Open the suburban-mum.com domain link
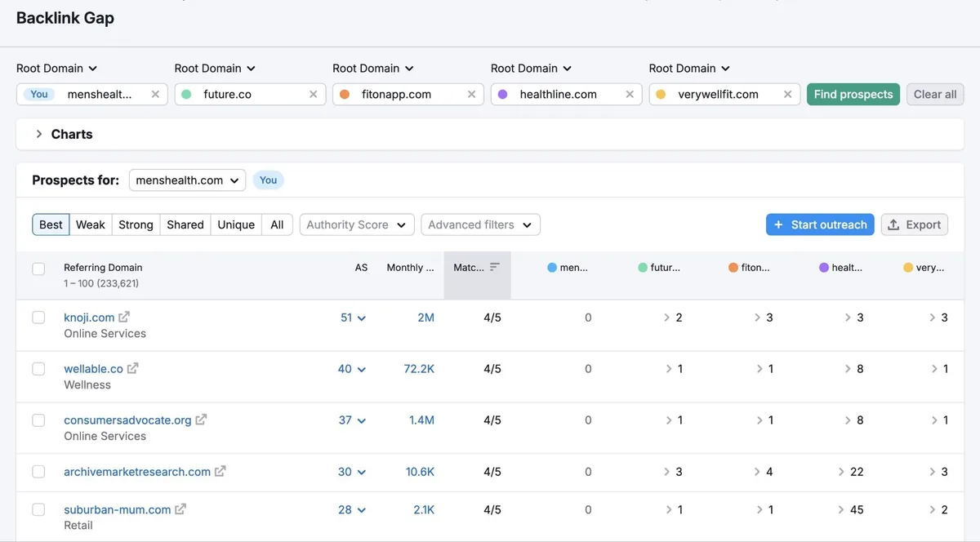The height and width of the screenshot is (542, 980). click(118, 509)
